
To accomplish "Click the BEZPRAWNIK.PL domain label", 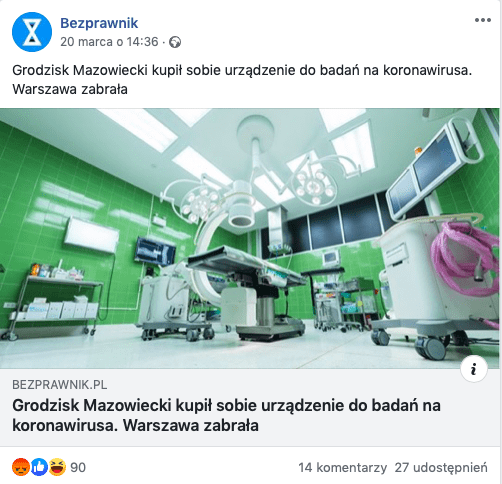I will [x=60, y=385].
